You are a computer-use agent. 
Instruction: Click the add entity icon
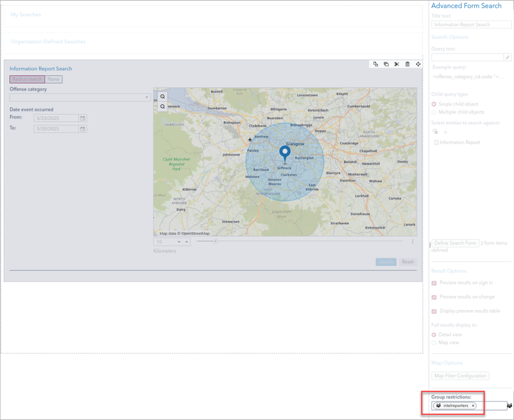pos(435,132)
